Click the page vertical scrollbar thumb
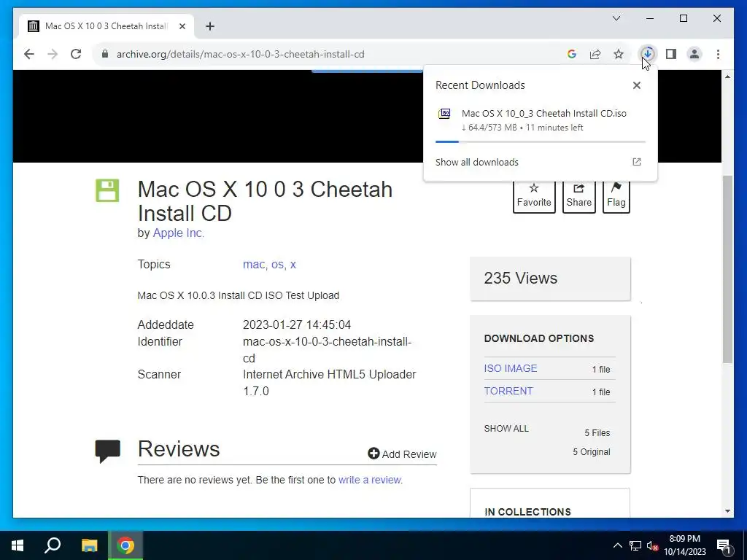This screenshot has height=560, width=747. [x=727, y=270]
